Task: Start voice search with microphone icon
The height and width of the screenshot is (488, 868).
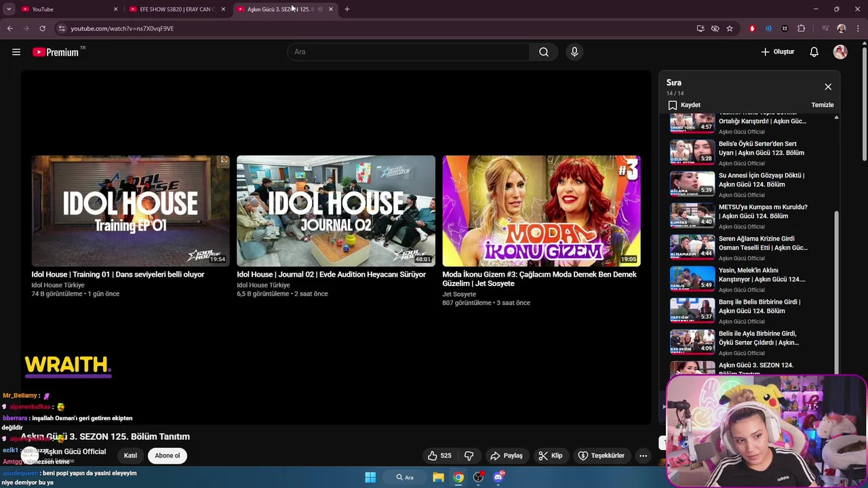Action: [x=574, y=52]
